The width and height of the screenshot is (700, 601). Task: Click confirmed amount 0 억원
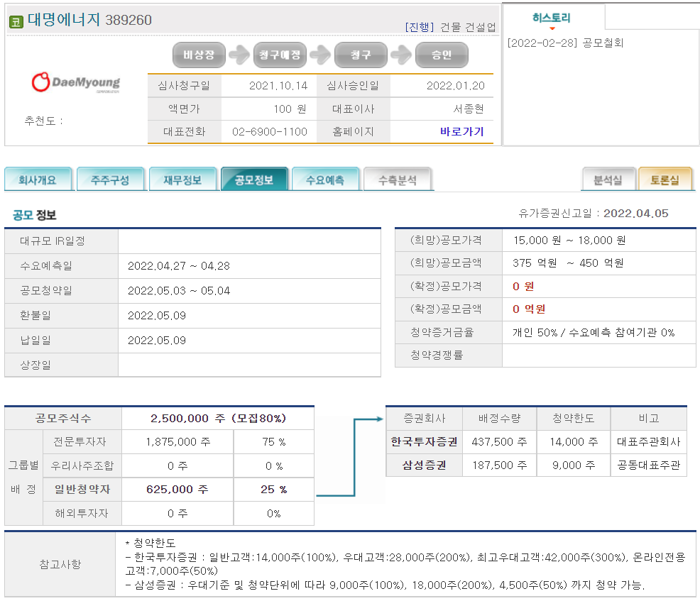click(529, 309)
